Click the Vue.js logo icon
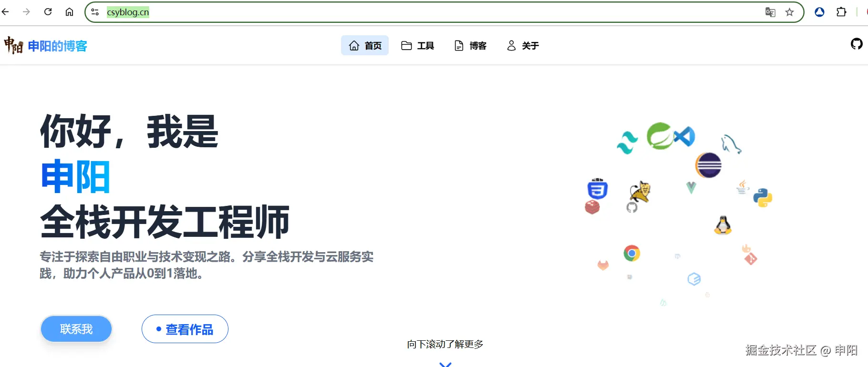This screenshot has height=367, width=868. (691, 187)
